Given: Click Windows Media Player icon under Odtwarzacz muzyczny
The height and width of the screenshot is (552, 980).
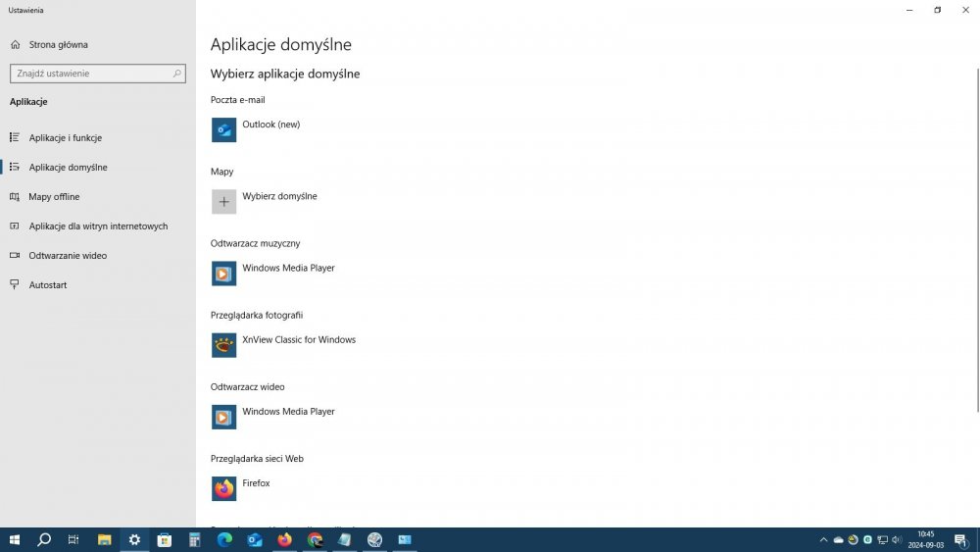Looking at the screenshot, I should coord(223,274).
